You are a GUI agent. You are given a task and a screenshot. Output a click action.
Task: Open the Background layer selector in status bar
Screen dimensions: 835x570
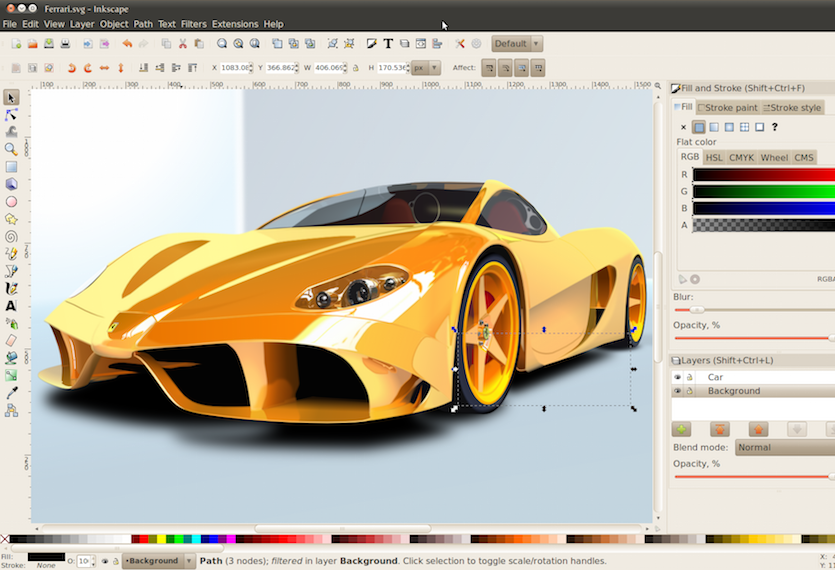(159, 561)
